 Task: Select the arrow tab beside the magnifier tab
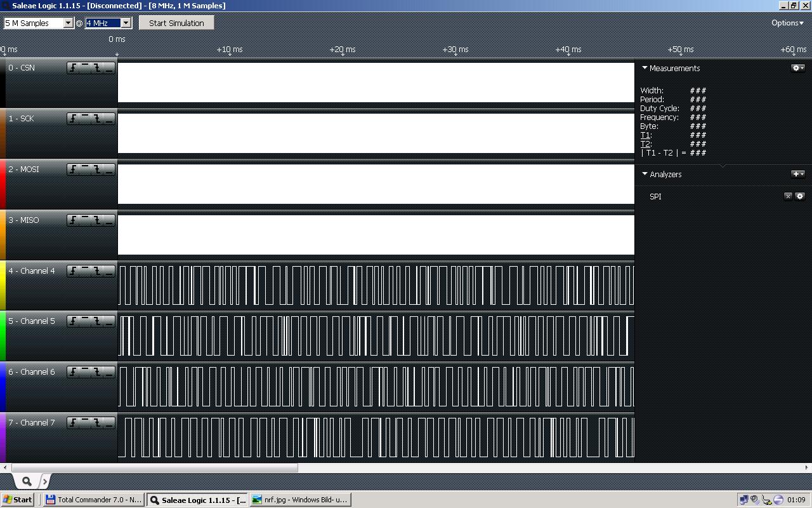[44, 481]
